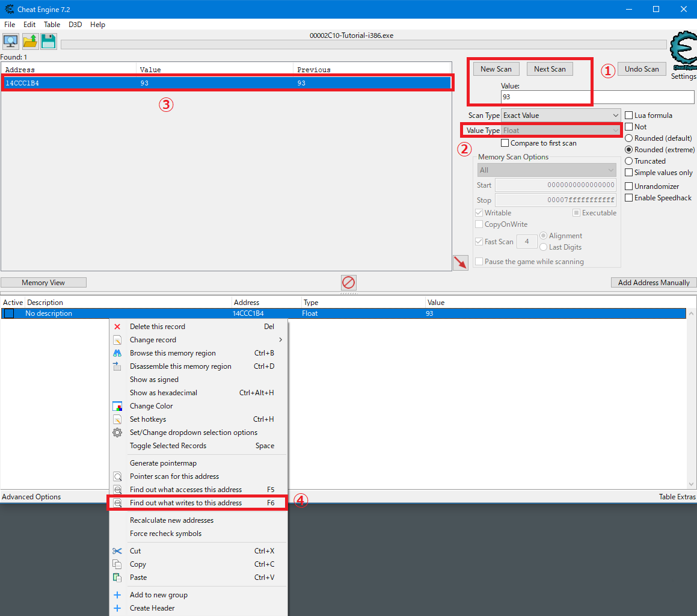Open the process list computer icon

pos(11,42)
